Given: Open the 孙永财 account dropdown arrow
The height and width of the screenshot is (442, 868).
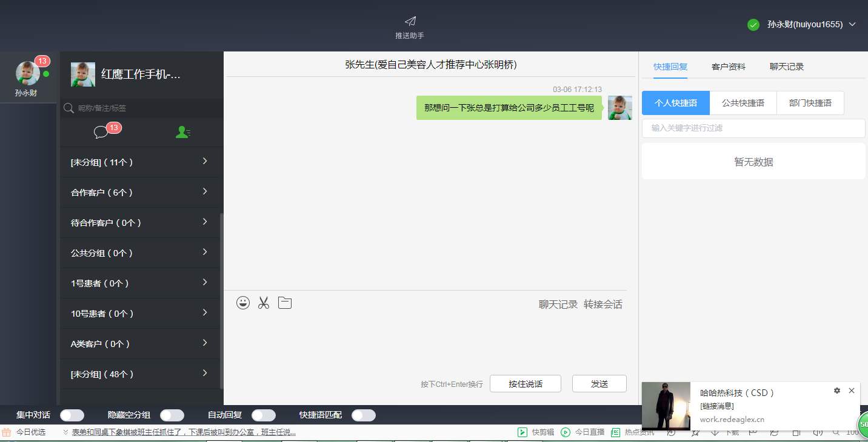Looking at the screenshot, I should (x=852, y=24).
